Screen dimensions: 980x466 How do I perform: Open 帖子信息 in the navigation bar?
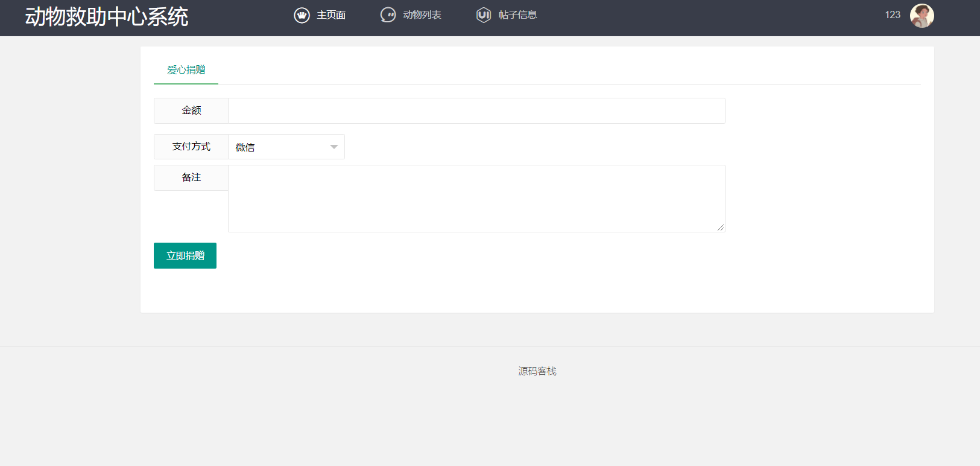point(517,15)
